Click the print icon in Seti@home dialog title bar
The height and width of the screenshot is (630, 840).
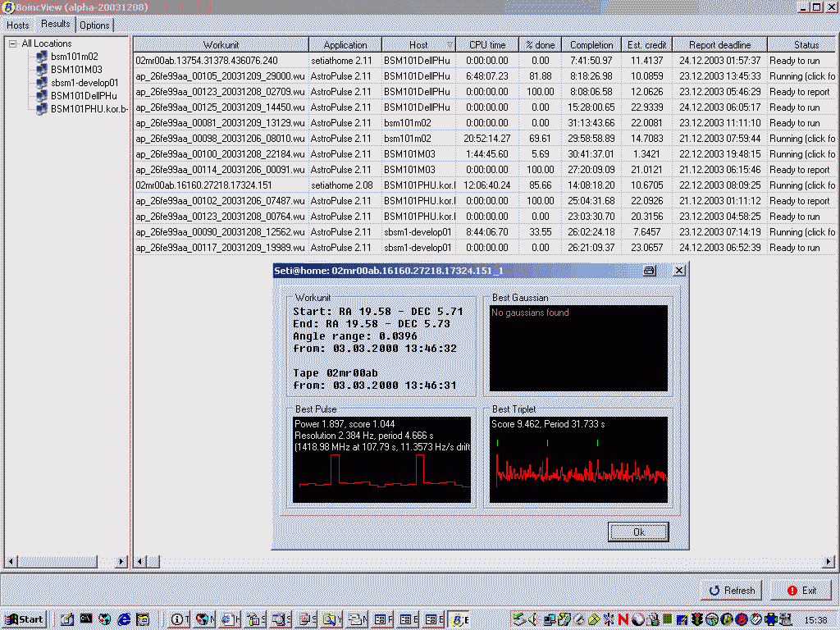tap(649, 270)
